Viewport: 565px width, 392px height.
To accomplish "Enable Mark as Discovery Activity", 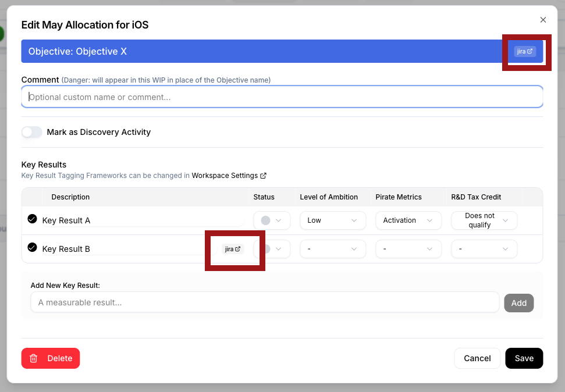I will pos(31,132).
